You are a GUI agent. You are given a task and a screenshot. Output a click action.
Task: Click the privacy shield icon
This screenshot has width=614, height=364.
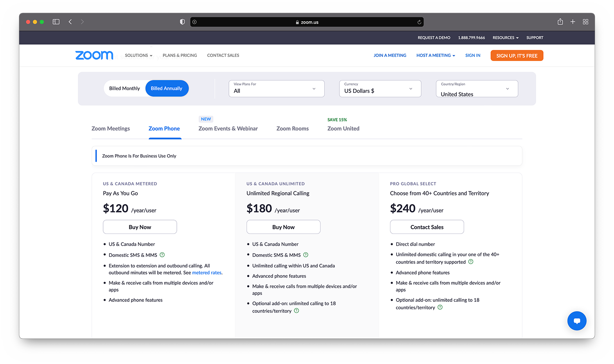[183, 22]
